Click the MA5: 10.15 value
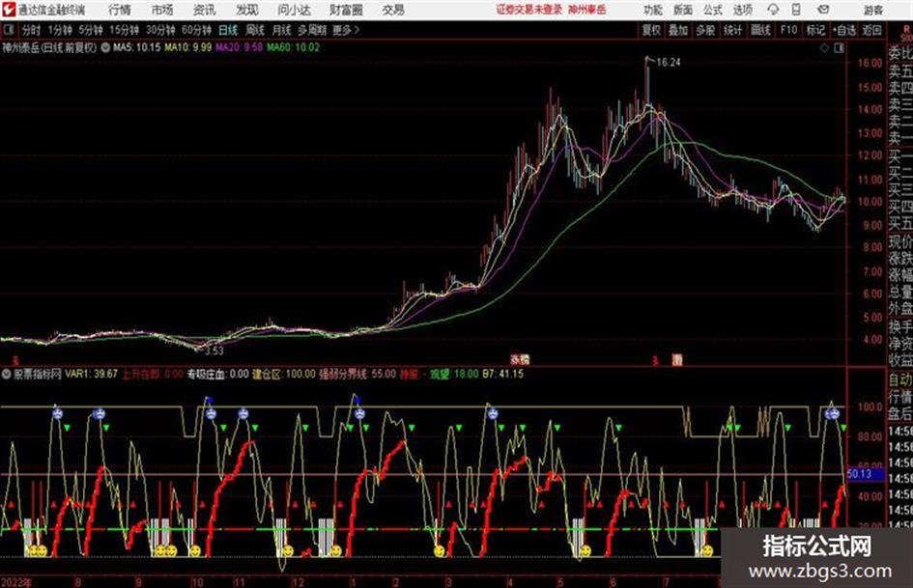Screen dimensions: 913x588 click(137, 47)
